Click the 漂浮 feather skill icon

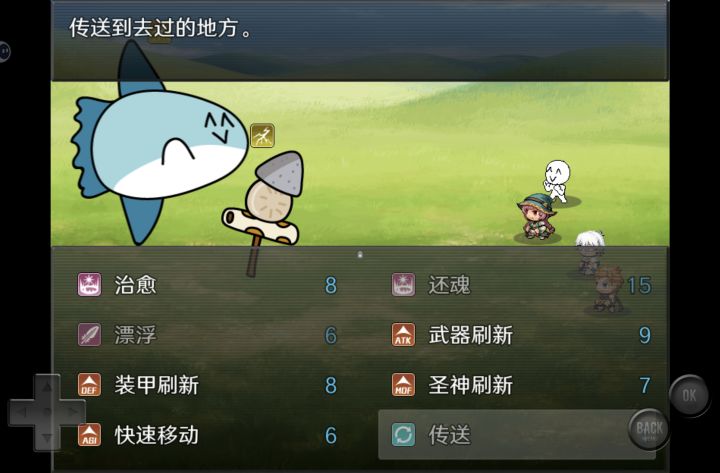(x=89, y=335)
